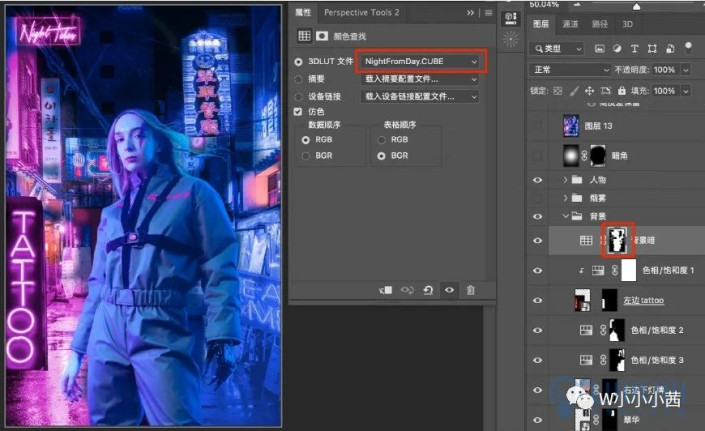Open the sunburst icon in the collapsed panel strip
Viewport: 705px width, 431px height.
pyautogui.click(x=511, y=40)
